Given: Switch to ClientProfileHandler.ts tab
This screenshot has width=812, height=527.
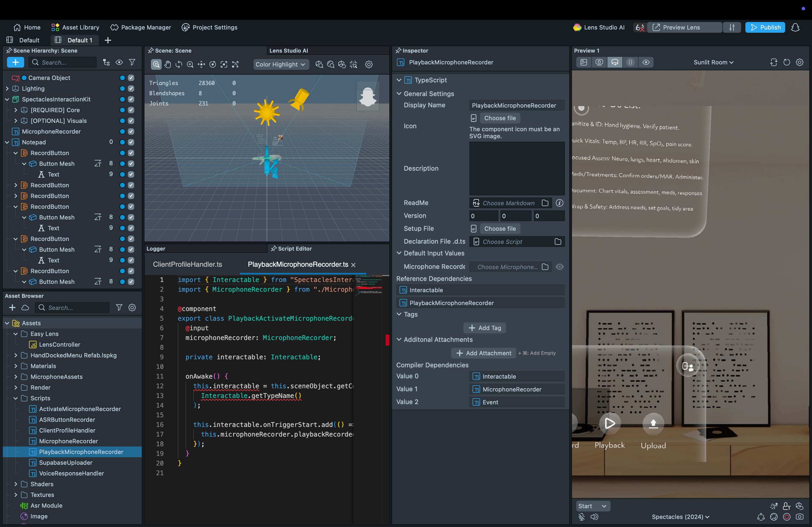Looking at the screenshot, I should 187,264.
